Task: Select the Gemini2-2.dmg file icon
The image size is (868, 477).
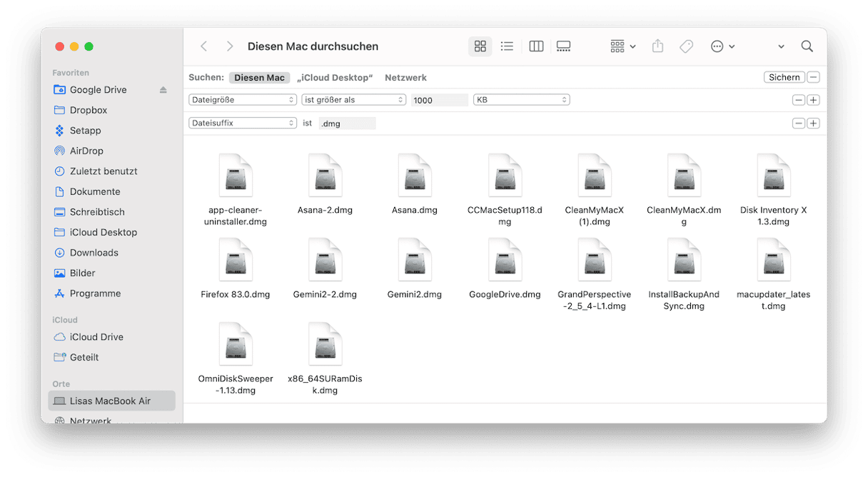Action: tap(325, 260)
